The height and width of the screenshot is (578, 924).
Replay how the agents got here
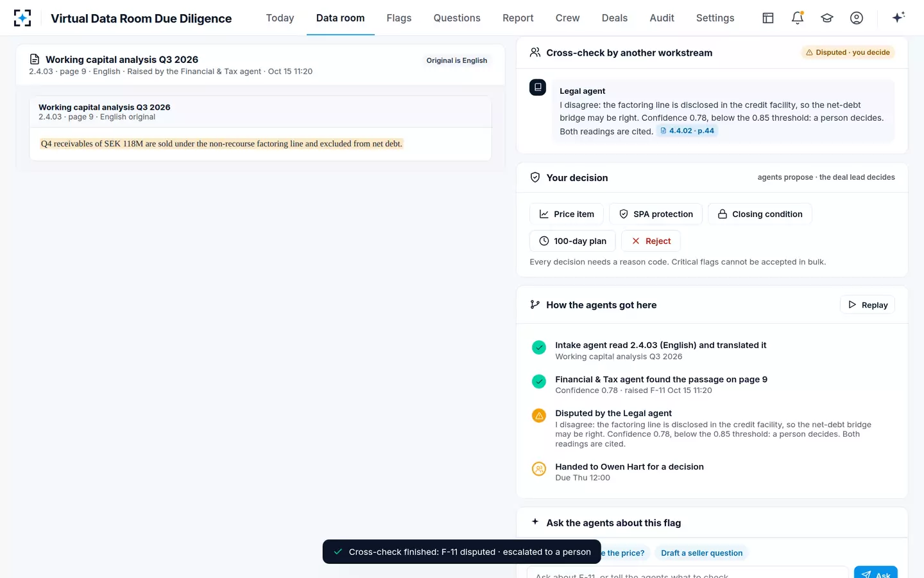tap(868, 304)
